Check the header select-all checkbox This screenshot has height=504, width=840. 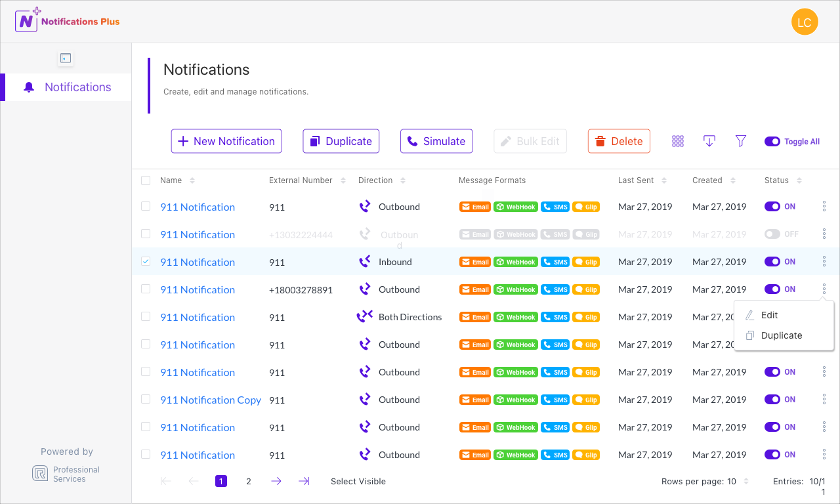pyautogui.click(x=146, y=180)
